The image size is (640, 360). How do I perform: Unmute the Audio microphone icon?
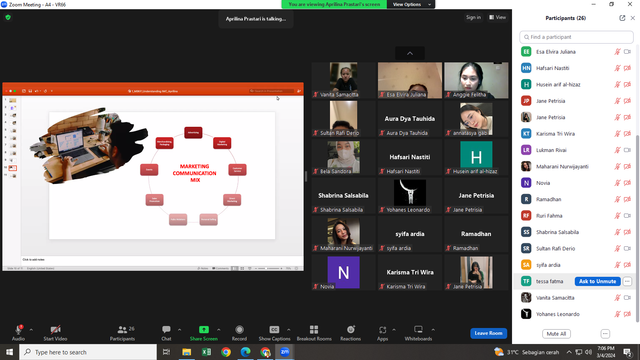(x=18, y=330)
